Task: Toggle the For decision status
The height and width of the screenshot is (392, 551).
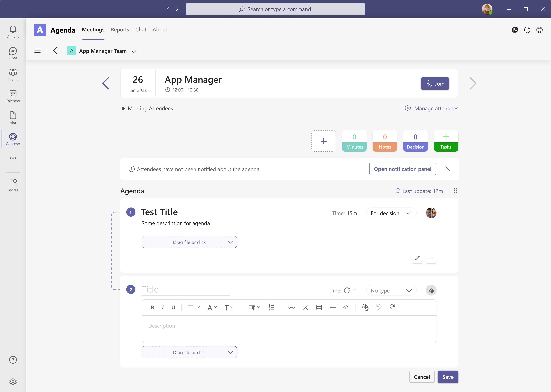Action: click(x=391, y=213)
